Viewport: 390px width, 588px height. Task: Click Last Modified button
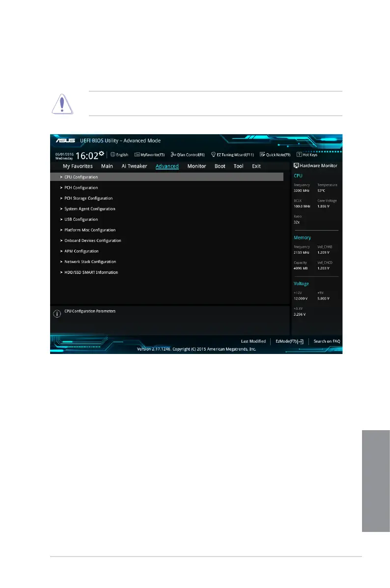coord(253,341)
